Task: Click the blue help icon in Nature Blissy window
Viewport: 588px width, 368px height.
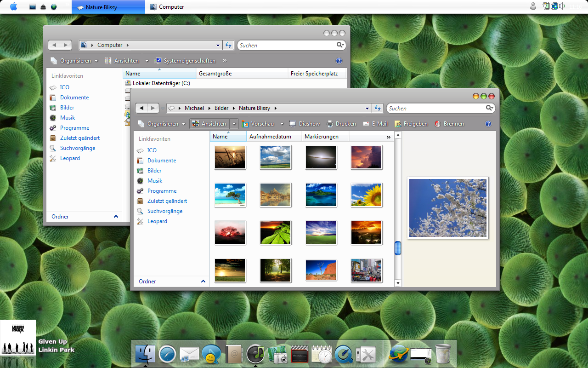Action: tap(488, 124)
